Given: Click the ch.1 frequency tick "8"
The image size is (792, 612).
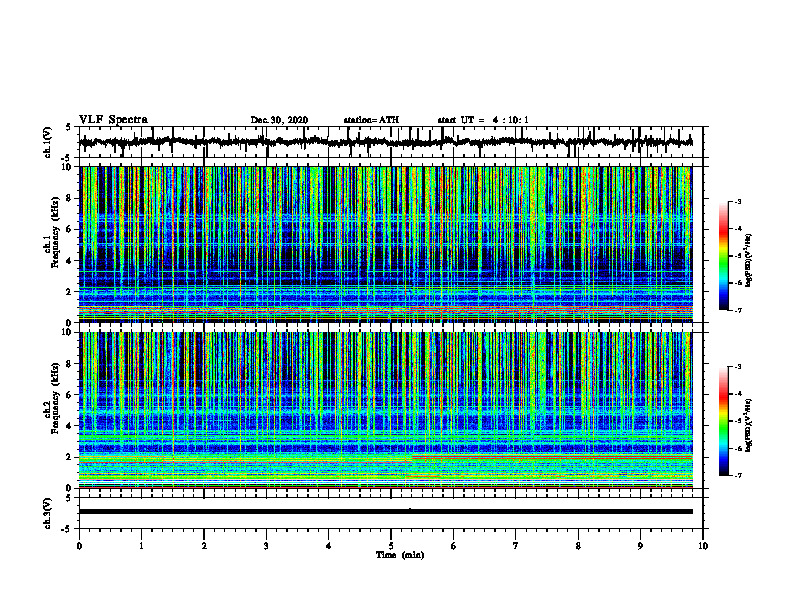Looking at the screenshot, I should (69, 198).
